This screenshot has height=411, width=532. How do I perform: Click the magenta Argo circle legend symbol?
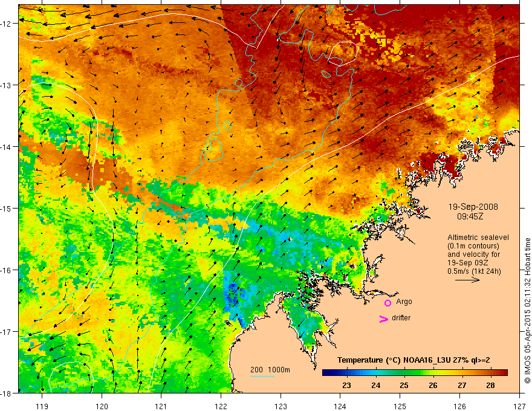pos(388,303)
